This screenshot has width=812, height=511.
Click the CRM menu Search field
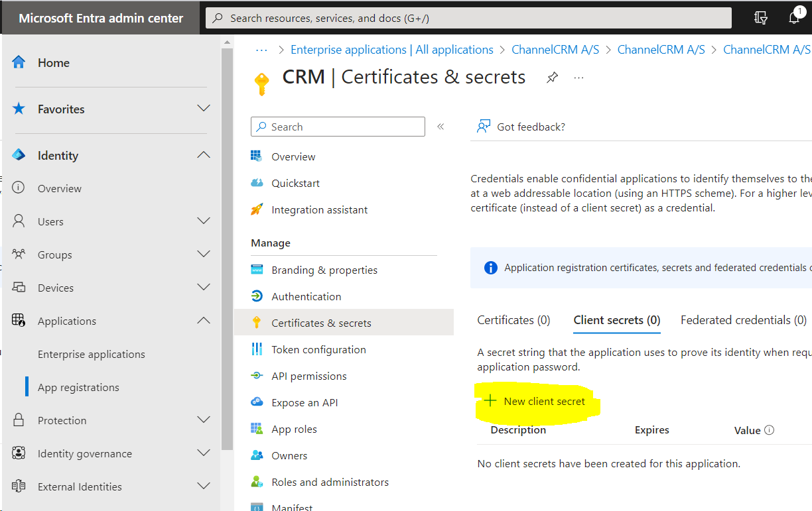pos(338,127)
